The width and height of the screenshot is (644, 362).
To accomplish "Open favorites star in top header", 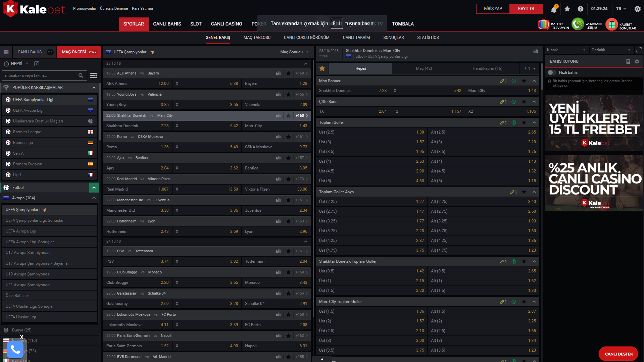I will [567, 9].
